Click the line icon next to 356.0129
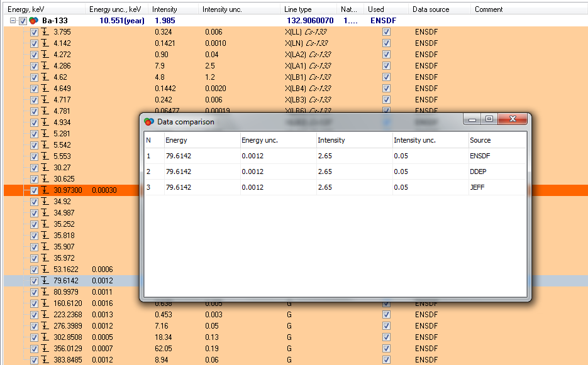This screenshot has height=365, width=588. [x=45, y=349]
